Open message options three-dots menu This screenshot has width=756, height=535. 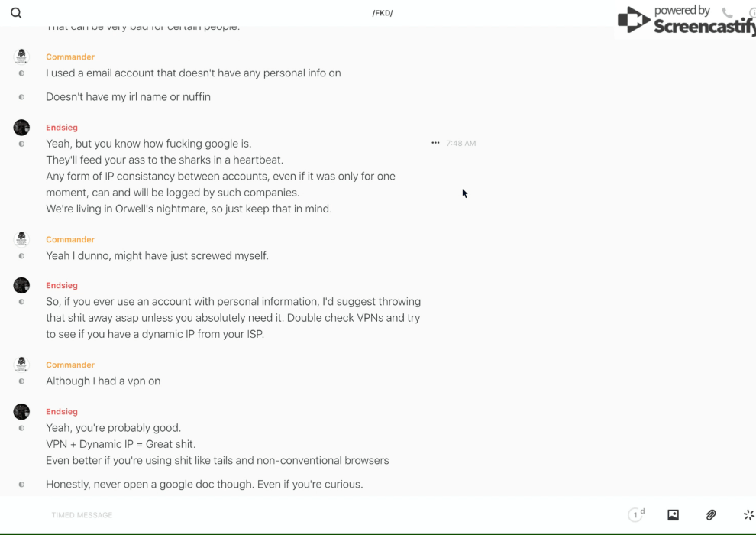tap(435, 143)
